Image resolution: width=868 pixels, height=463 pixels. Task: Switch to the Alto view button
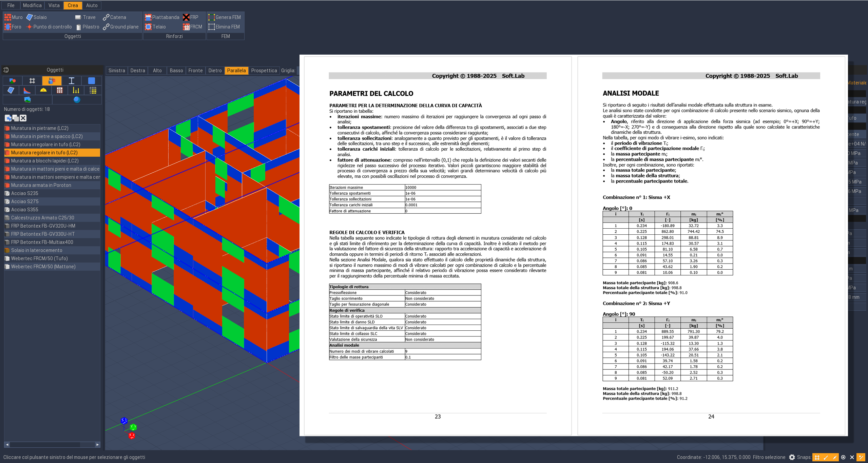(x=157, y=71)
